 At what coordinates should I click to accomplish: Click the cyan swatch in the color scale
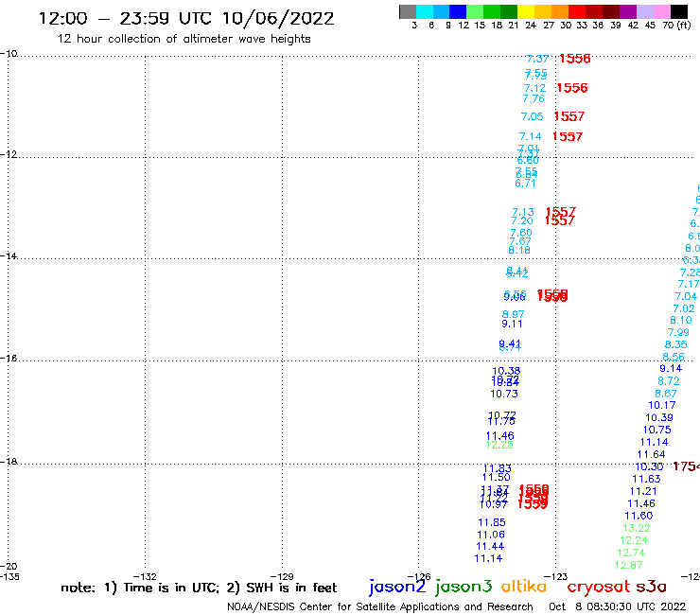tap(425, 11)
